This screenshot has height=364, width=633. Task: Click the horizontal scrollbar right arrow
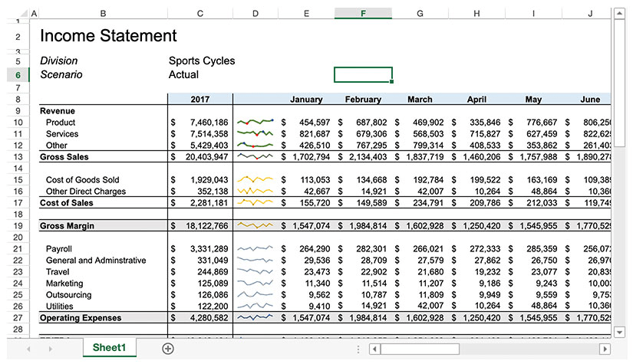click(606, 349)
